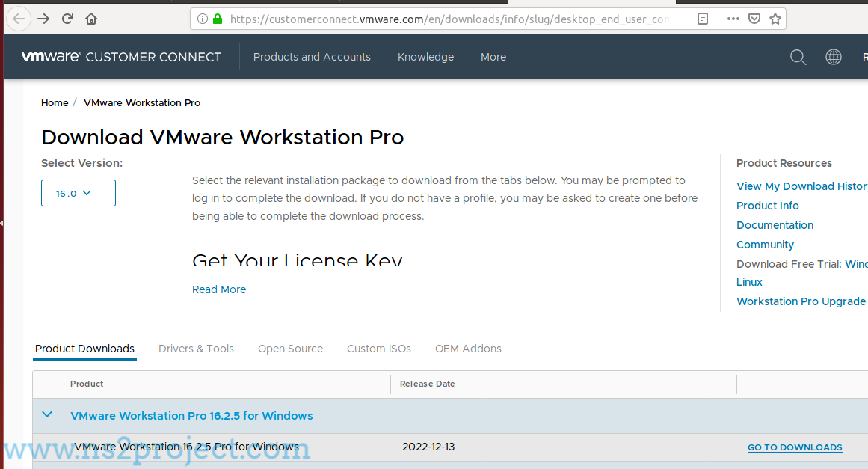Click the green padlock security icon
Screen dimensions: 868x469
coord(218,19)
